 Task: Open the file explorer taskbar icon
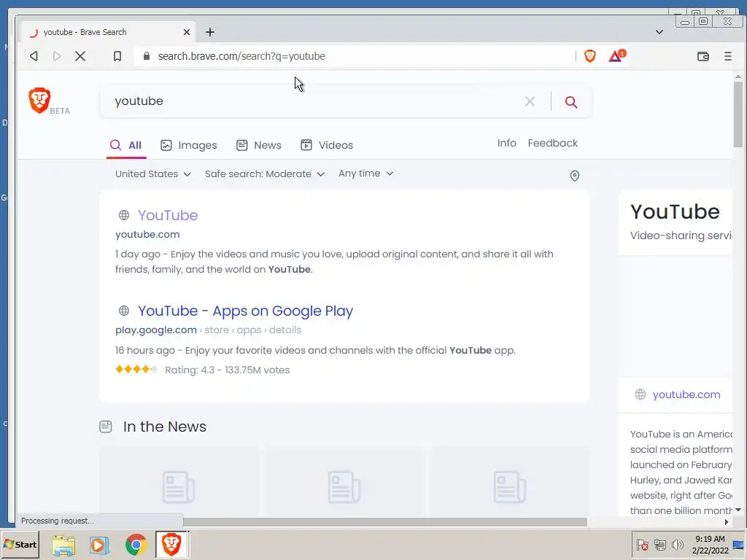point(63,545)
